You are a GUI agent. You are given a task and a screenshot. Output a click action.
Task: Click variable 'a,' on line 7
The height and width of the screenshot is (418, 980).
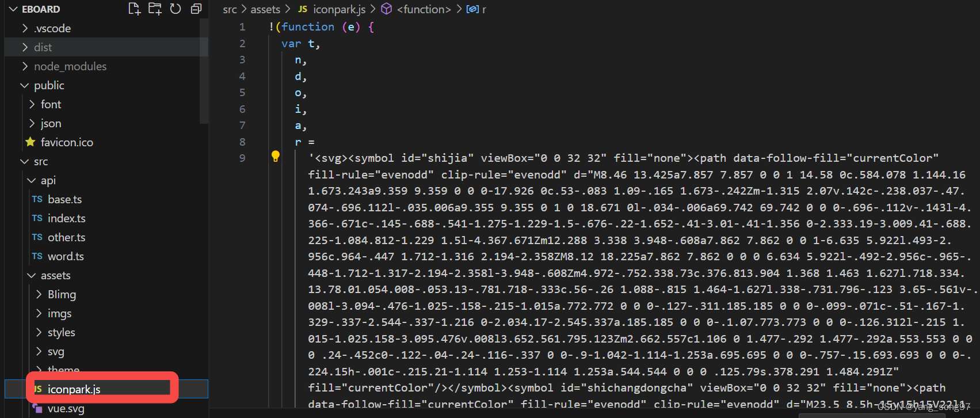[301, 126]
